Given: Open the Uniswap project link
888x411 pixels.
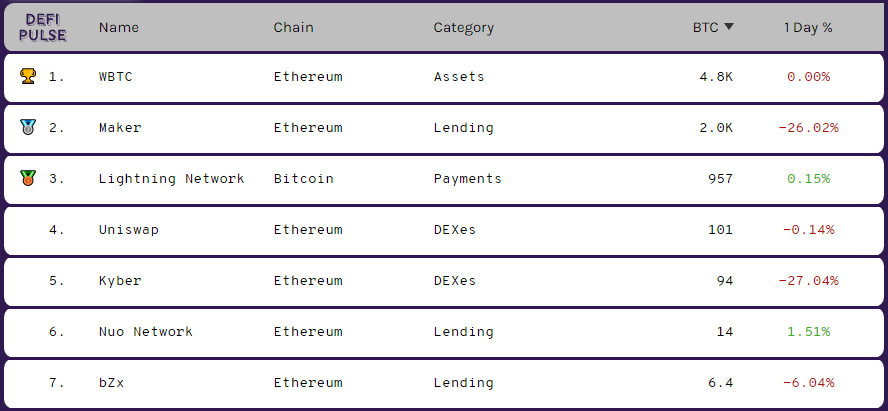Looking at the screenshot, I should tap(129, 230).
